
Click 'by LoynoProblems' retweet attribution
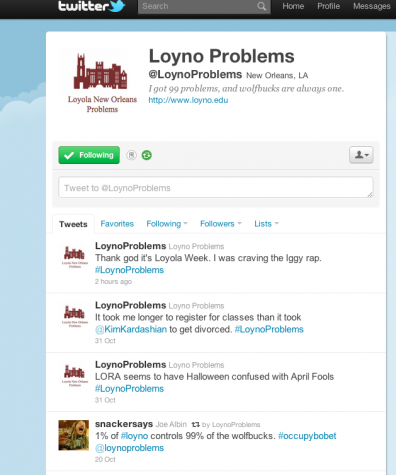pyautogui.click(x=231, y=425)
